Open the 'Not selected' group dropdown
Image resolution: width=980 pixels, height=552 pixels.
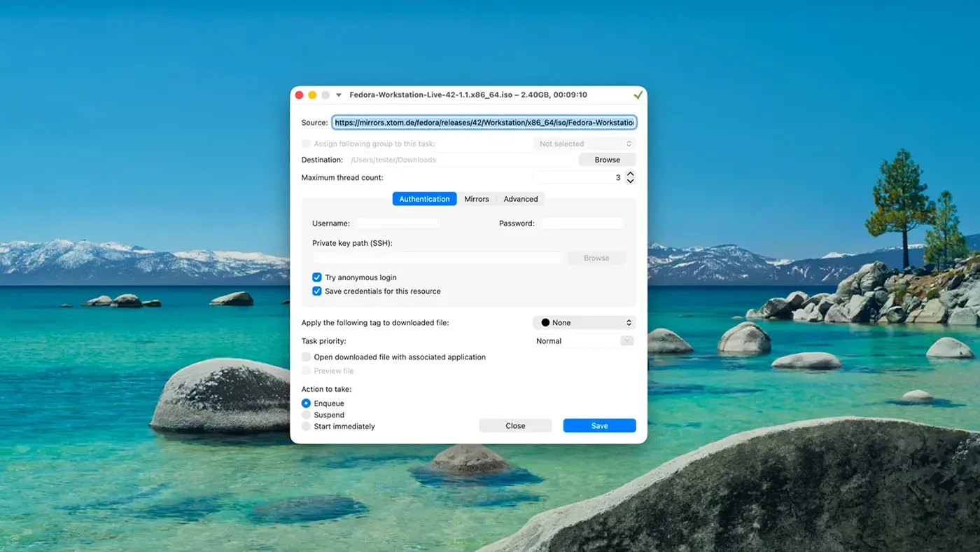583,143
